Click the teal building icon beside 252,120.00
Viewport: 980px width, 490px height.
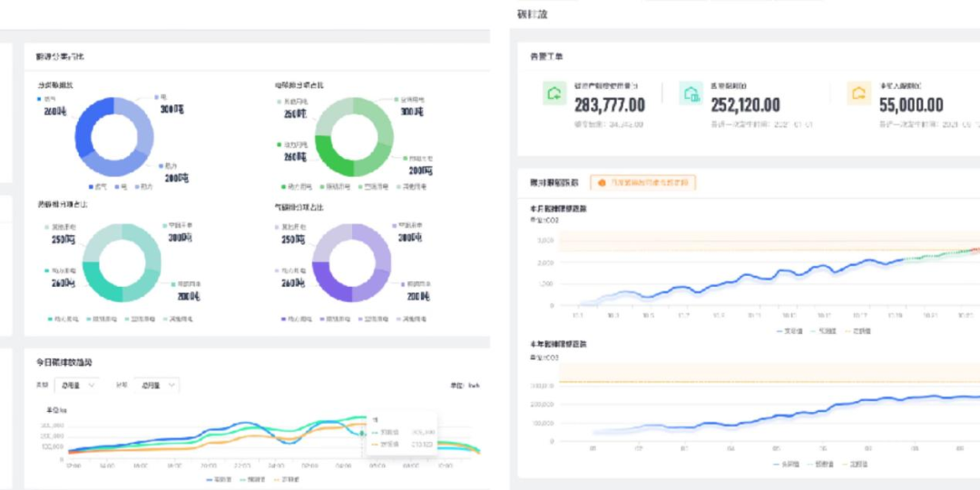click(x=691, y=93)
